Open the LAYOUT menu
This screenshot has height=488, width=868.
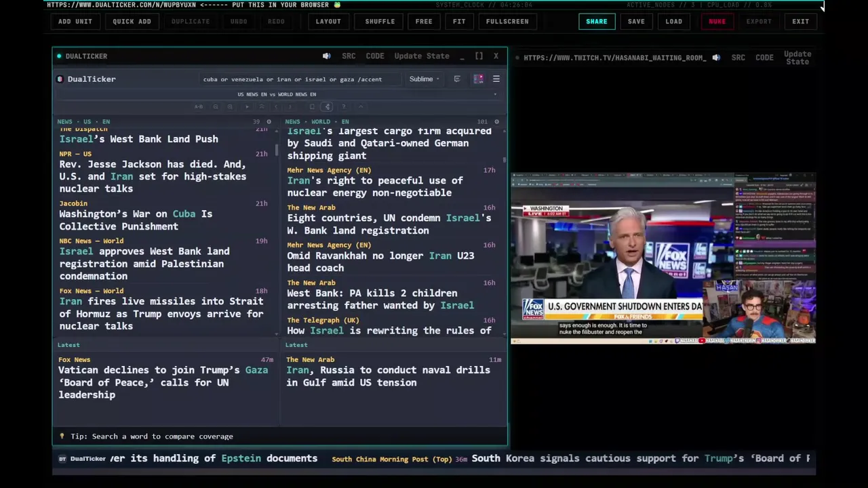(328, 21)
